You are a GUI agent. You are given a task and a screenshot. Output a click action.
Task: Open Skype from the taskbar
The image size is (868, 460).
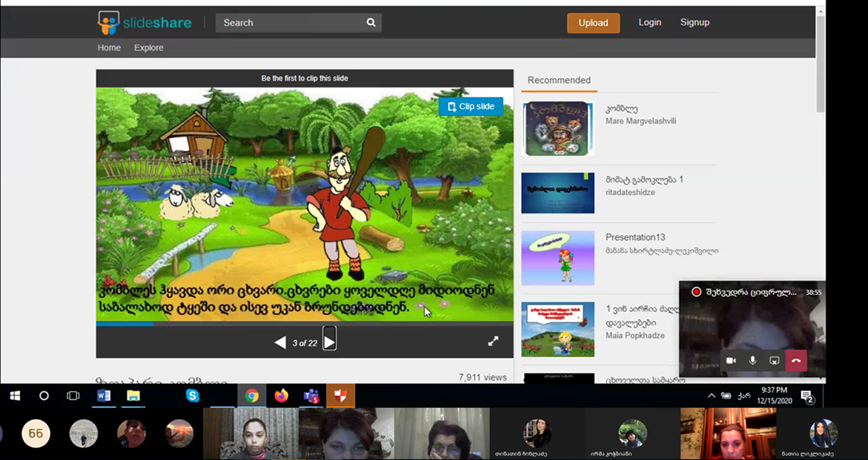(x=192, y=396)
